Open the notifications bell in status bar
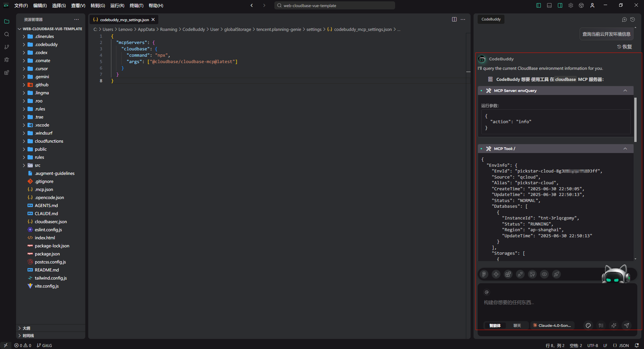Image resolution: width=644 pixels, height=349 pixels. 637,345
